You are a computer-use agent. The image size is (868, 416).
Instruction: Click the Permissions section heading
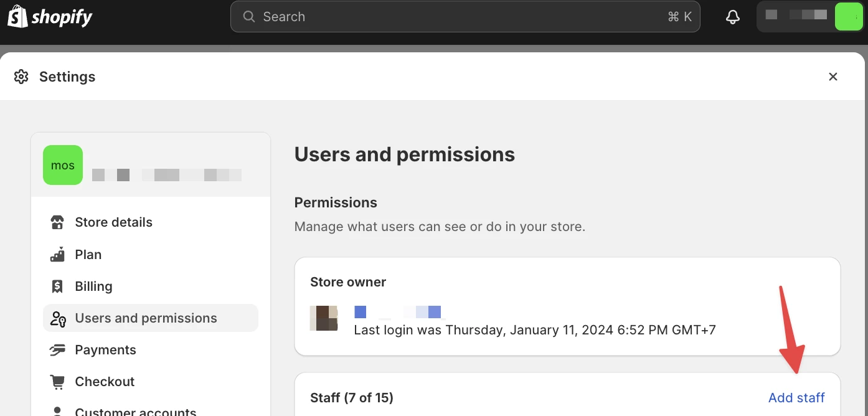tap(336, 202)
